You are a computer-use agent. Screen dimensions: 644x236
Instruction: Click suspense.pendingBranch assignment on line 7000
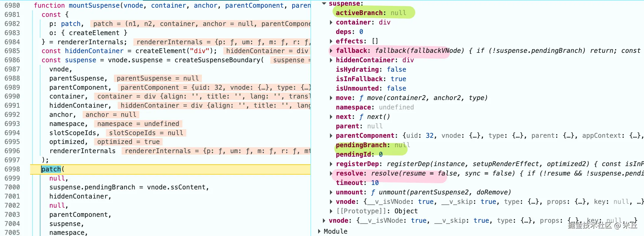pyautogui.click(x=129, y=187)
